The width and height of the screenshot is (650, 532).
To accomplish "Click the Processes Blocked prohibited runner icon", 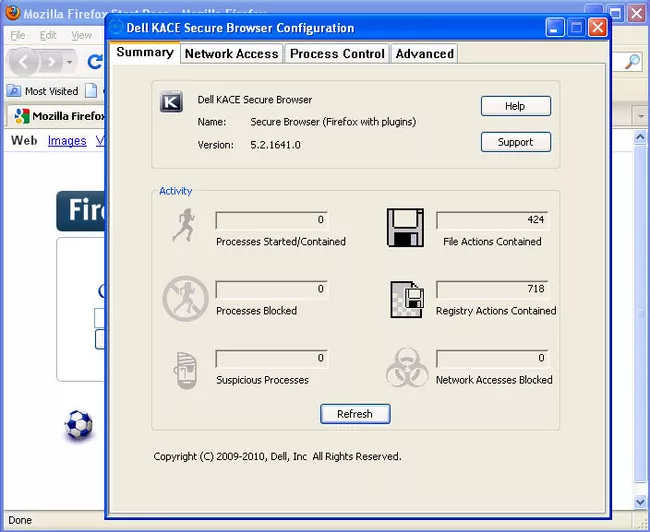I will pyautogui.click(x=185, y=299).
